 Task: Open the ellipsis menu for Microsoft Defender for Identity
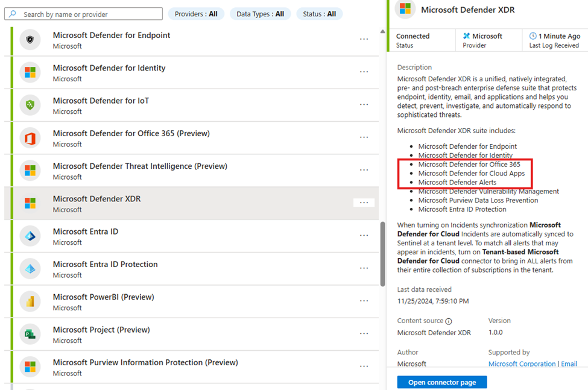click(x=364, y=72)
